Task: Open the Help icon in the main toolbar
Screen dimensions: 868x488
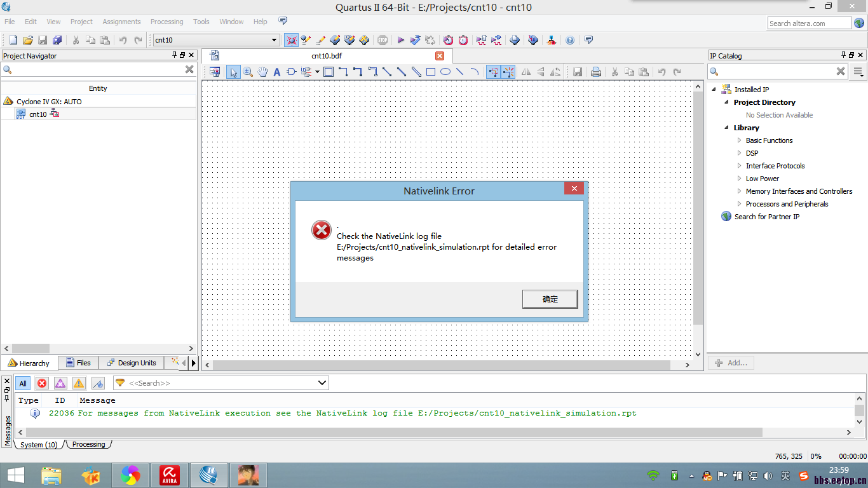Action: (570, 40)
